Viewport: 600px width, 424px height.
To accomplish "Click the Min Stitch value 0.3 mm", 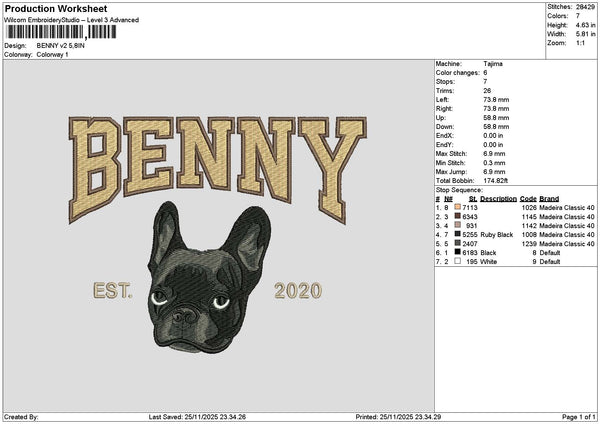I will pos(494,163).
